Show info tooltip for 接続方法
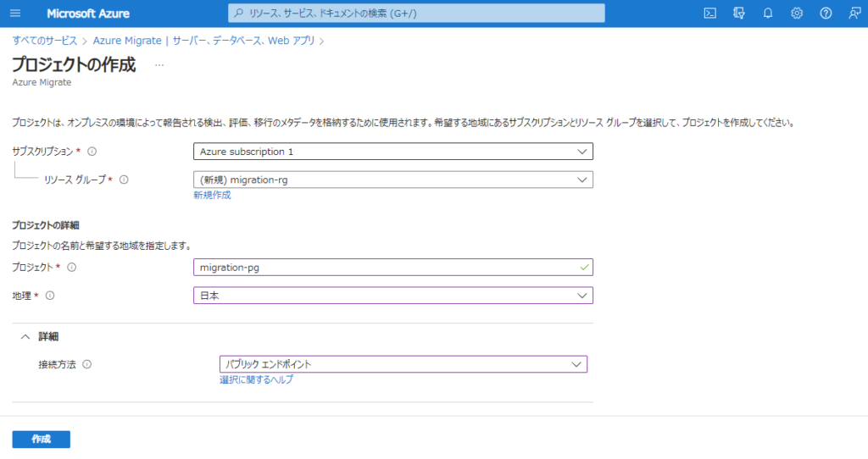 [87, 364]
